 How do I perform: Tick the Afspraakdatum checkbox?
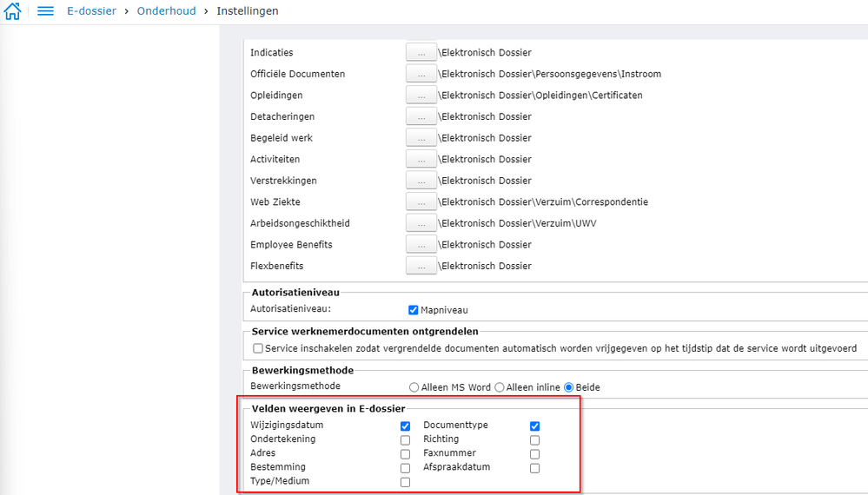pos(535,468)
